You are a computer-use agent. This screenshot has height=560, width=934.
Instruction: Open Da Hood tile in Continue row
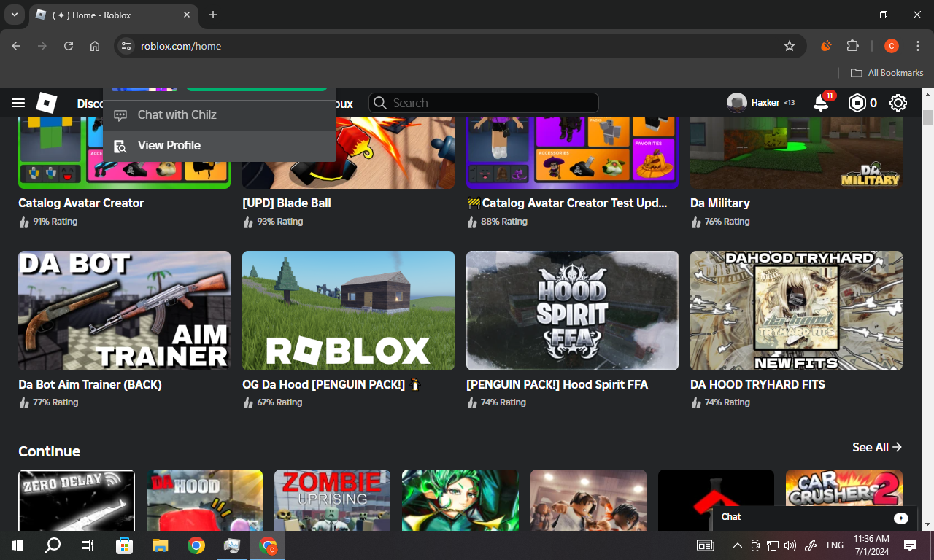click(x=204, y=499)
